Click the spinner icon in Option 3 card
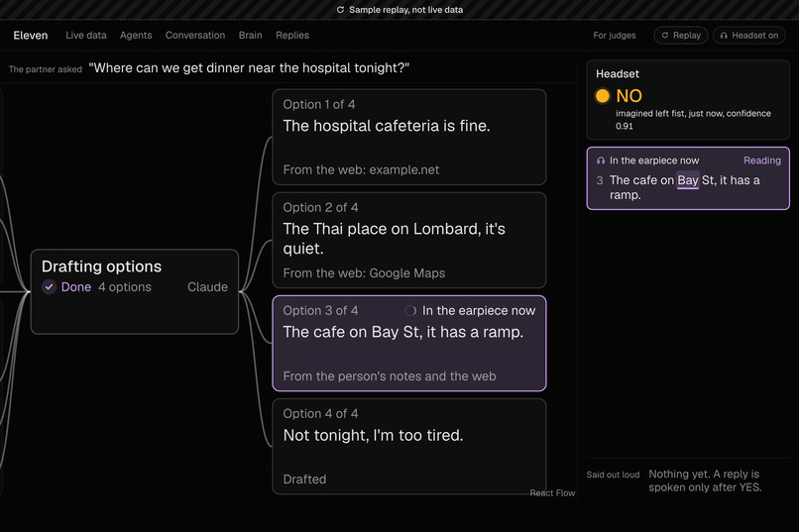Screen dimensions: 799x532 (410, 310)
